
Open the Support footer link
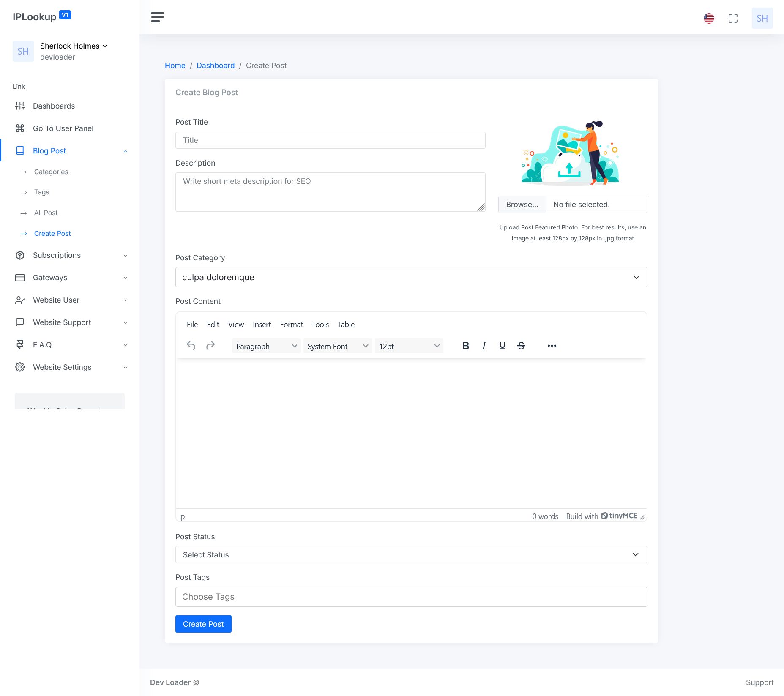(x=759, y=682)
